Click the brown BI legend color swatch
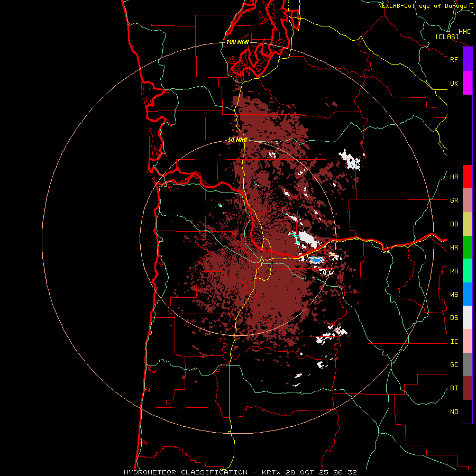The image size is (476, 476). click(467, 388)
